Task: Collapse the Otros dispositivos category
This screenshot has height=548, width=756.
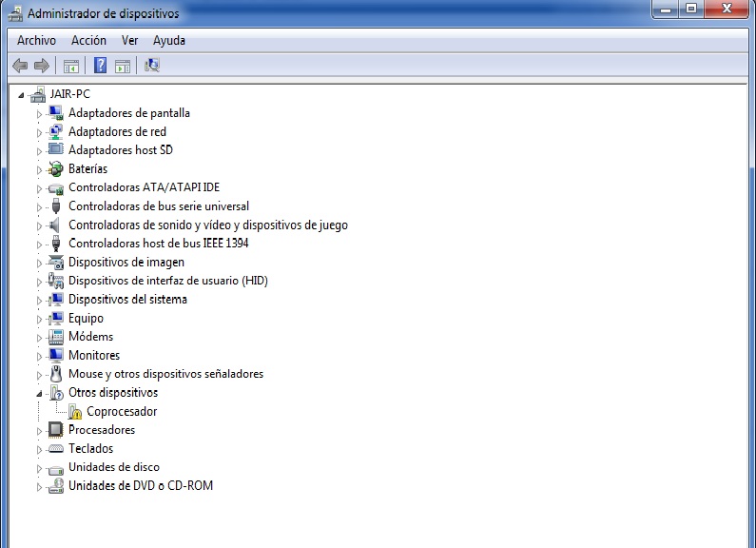Action: [39, 394]
